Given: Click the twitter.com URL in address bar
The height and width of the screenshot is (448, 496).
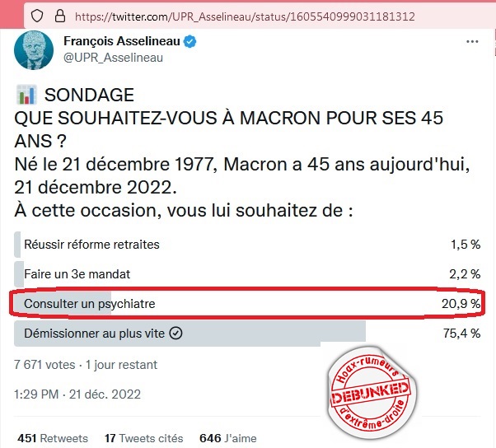Looking at the screenshot, I should click(x=243, y=16).
